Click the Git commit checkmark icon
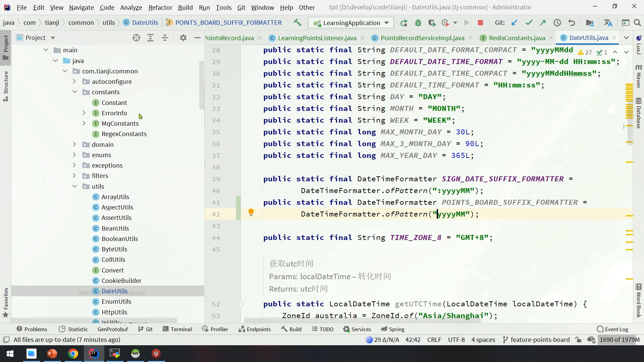Screen dimensions: 644x362 (529, 23)
